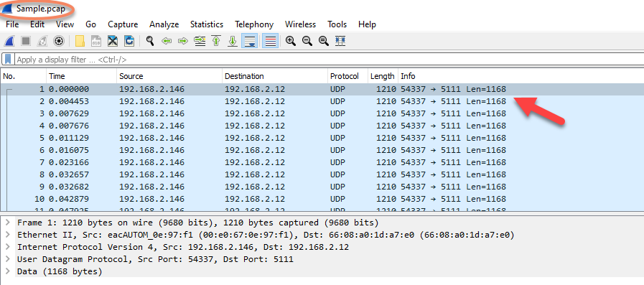Select packet 9 at time 0.032682

(x=322, y=187)
